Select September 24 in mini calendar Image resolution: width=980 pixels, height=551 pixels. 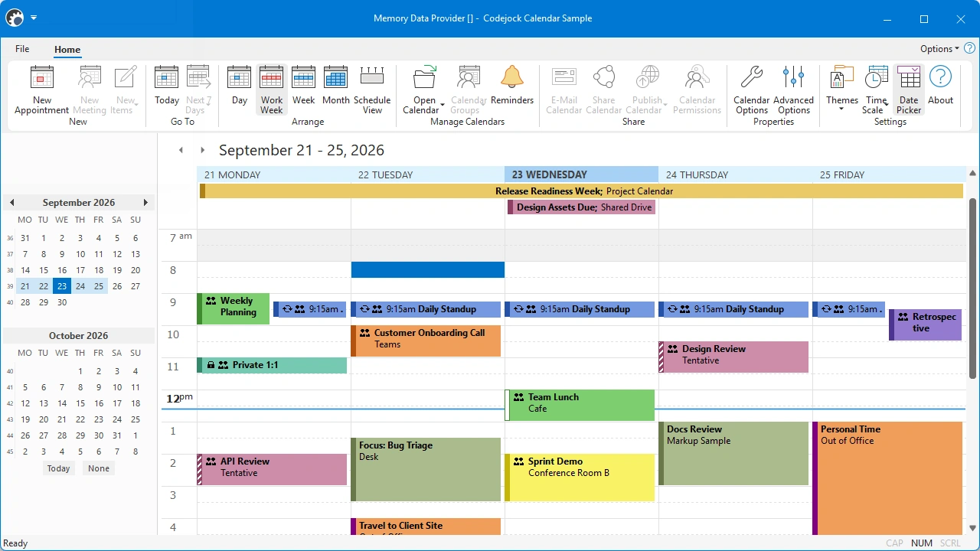[x=80, y=286]
